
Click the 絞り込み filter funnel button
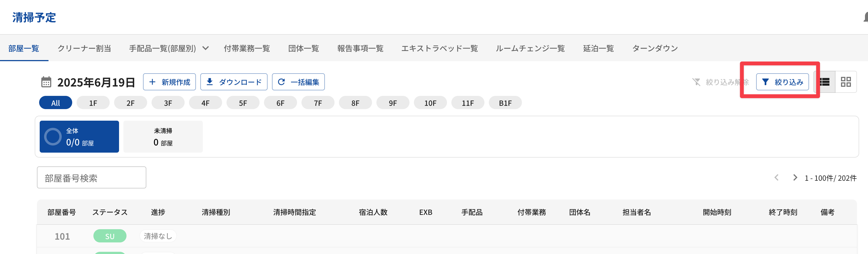coord(782,82)
